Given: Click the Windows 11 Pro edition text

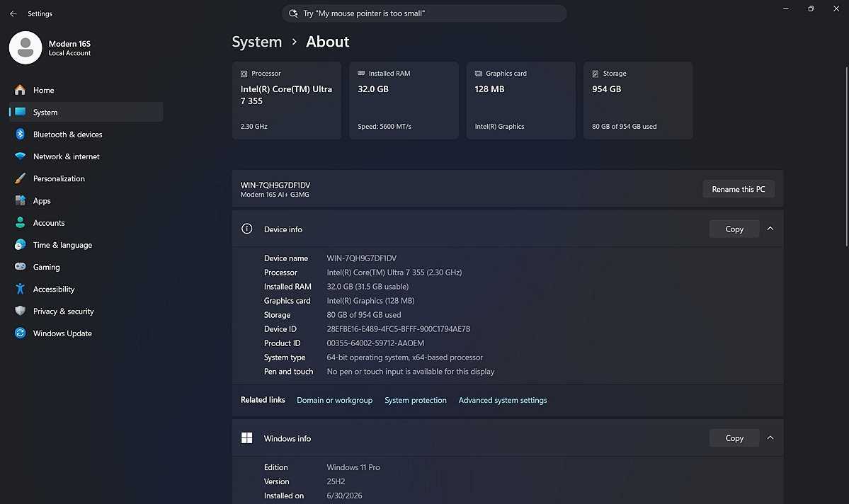Looking at the screenshot, I should 353,467.
